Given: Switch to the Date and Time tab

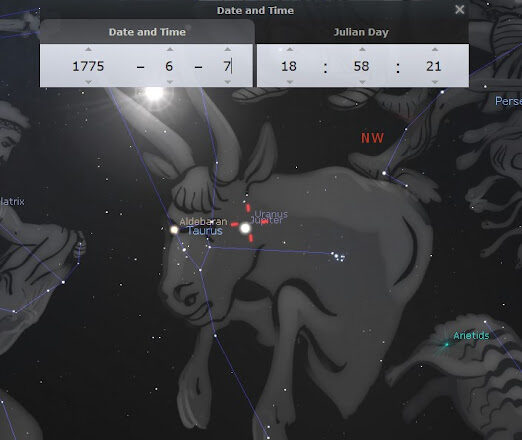Looking at the screenshot, I should 147,32.
